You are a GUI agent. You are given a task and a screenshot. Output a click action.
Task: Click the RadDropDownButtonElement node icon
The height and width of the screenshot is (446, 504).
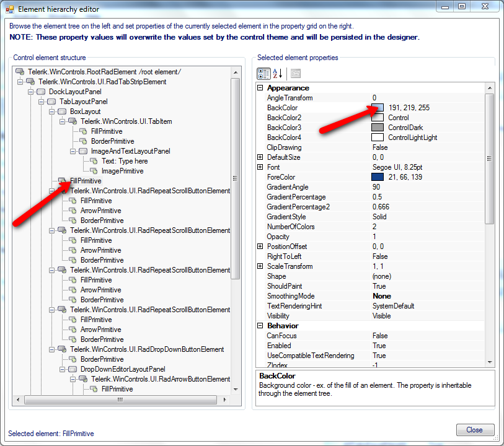62,349
